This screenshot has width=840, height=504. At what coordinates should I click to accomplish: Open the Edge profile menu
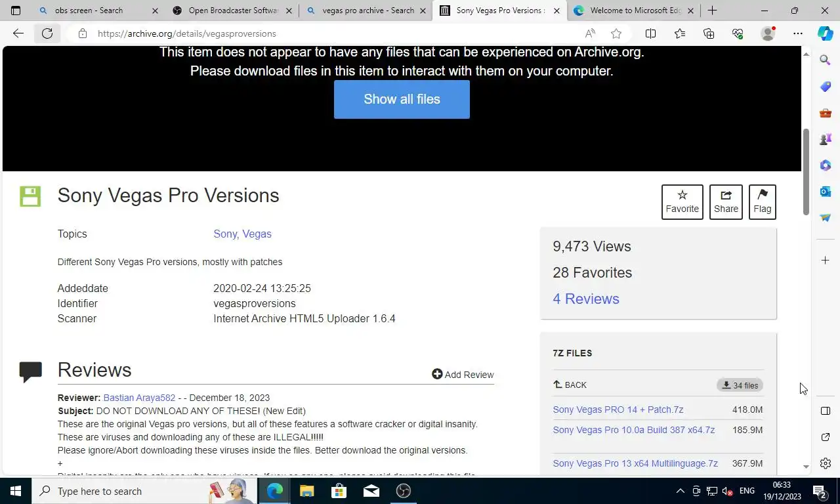click(x=768, y=33)
